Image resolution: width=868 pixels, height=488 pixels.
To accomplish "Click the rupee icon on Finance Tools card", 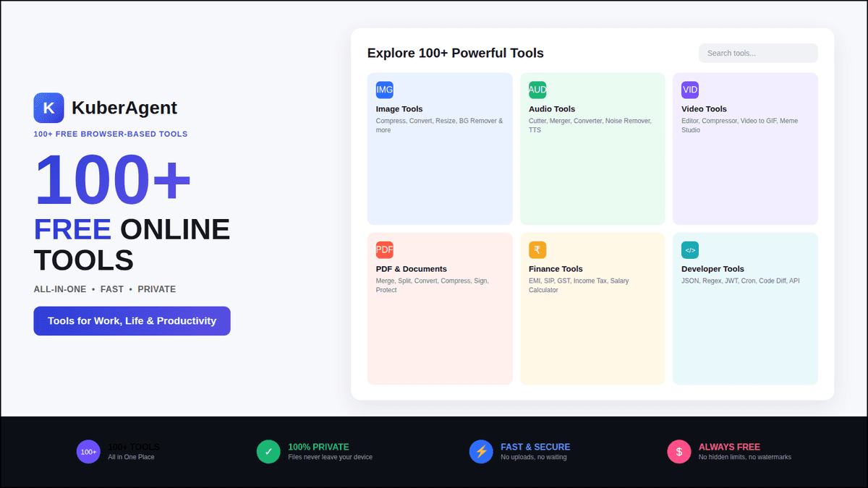I will point(537,249).
